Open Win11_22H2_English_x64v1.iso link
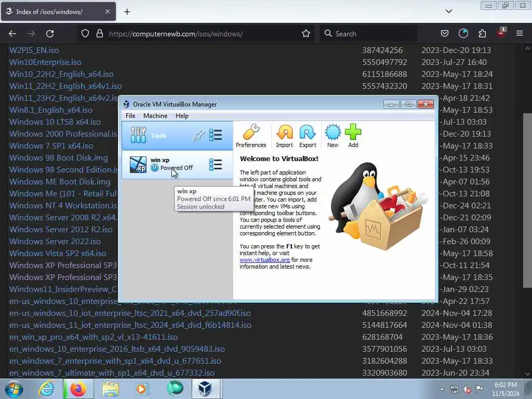 point(65,86)
